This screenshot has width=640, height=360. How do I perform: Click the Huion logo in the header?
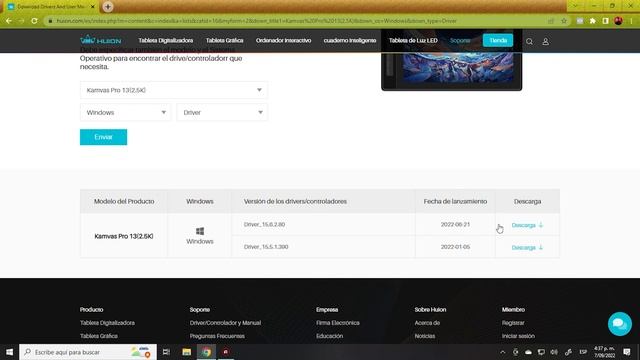101,40
